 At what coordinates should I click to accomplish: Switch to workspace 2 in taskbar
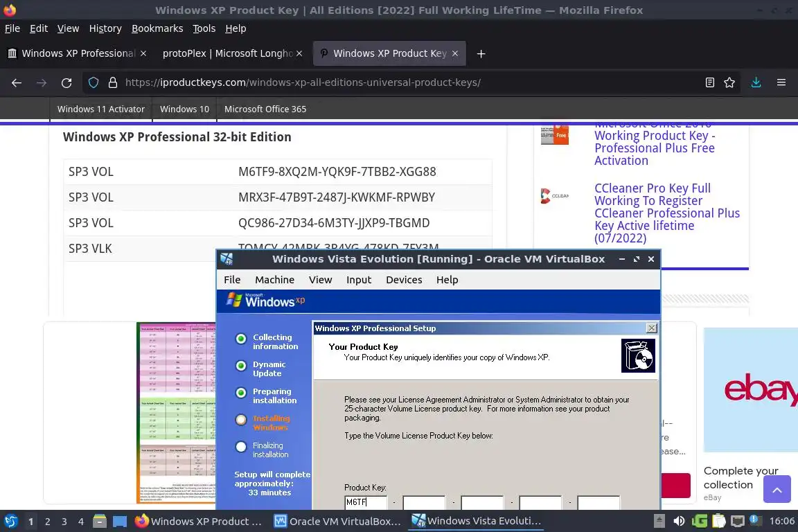(47, 522)
